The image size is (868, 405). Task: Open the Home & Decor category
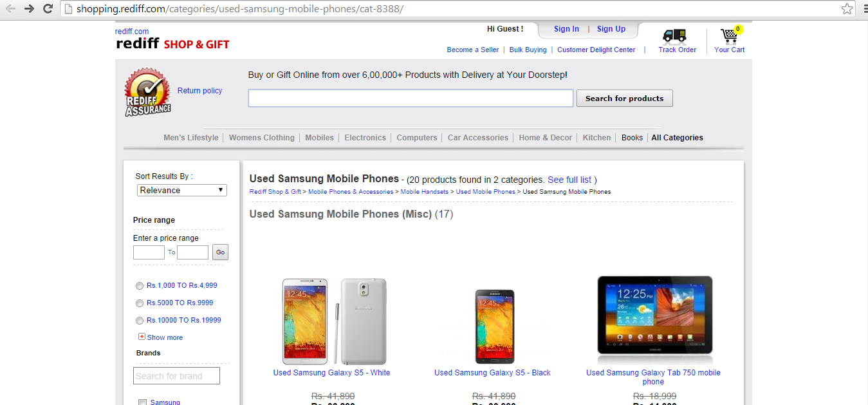(x=545, y=138)
